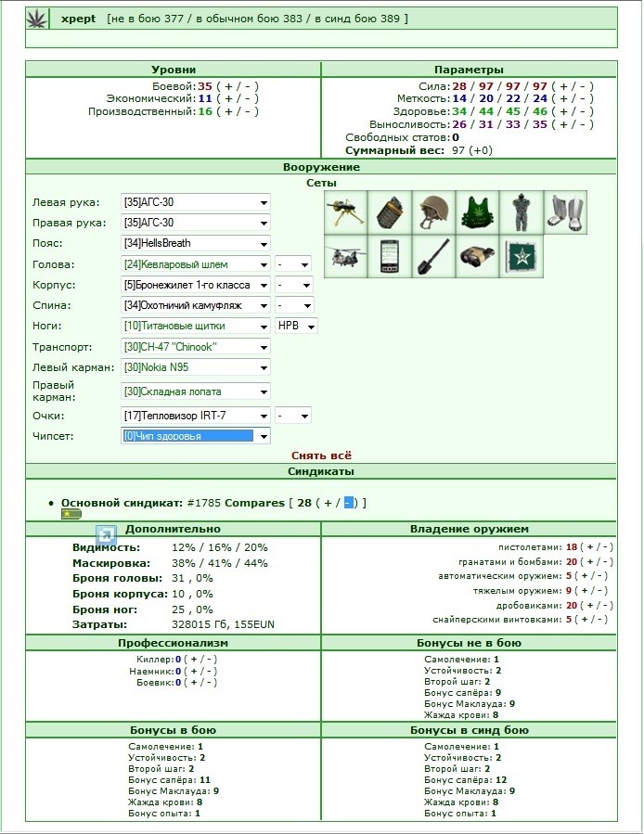Open the modifier dropdown next to Спина
The image size is (644, 834).
click(x=294, y=305)
